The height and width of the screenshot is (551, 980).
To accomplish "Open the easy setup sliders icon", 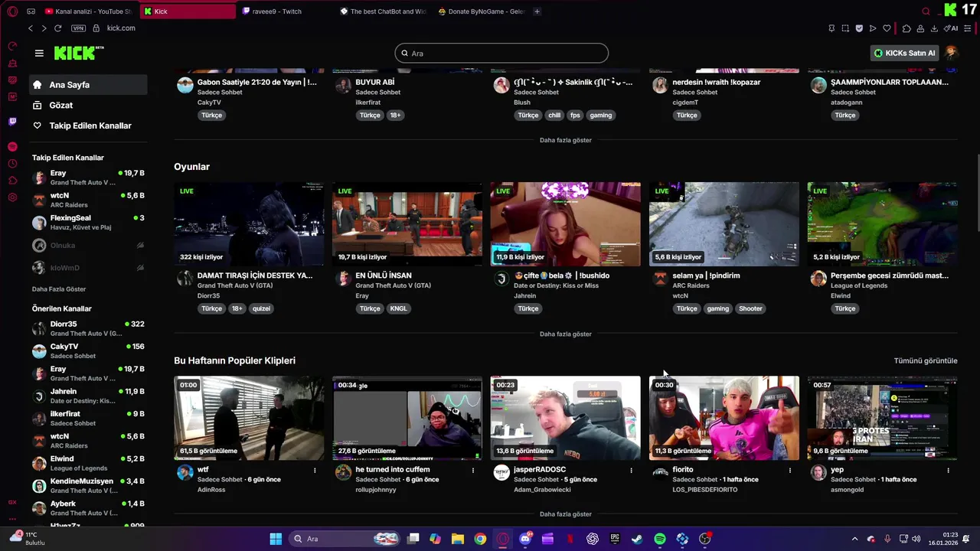I will point(968,28).
